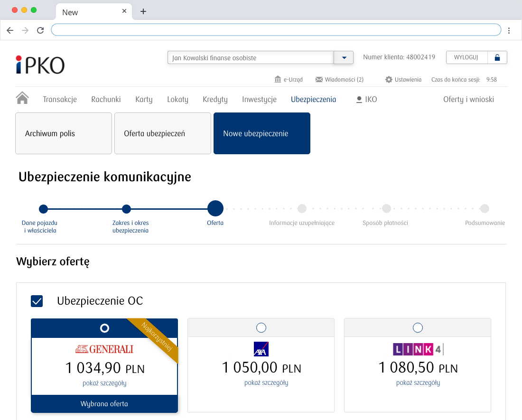Open the Lokaty menu
522x420 pixels.
pyautogui.click(x=178, y=99)
